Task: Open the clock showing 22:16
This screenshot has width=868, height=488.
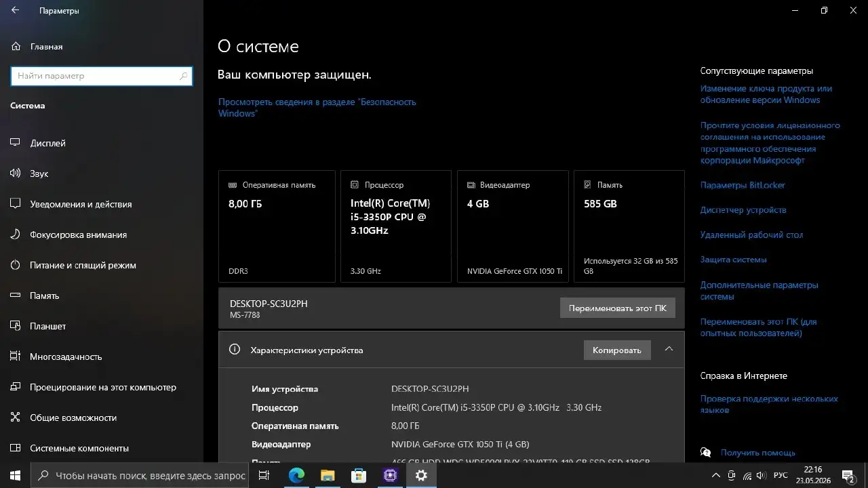Action: click(x=813, y=476)
